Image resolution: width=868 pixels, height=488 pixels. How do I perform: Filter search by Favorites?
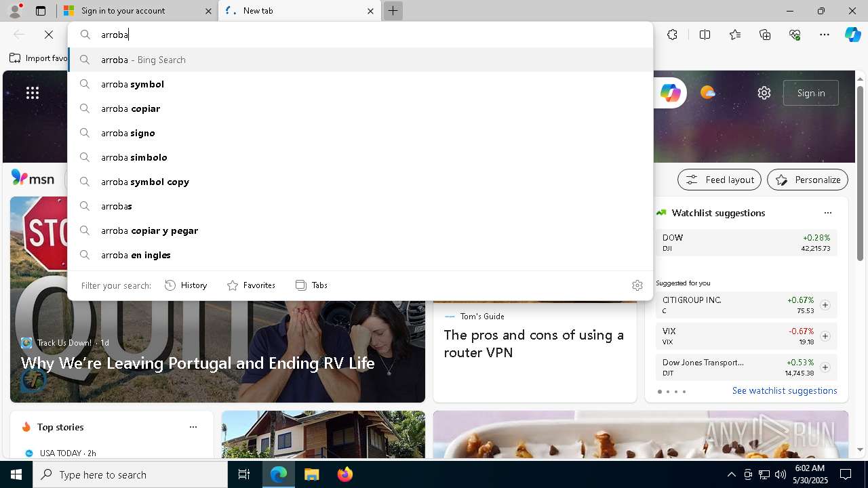coord(251,285)
